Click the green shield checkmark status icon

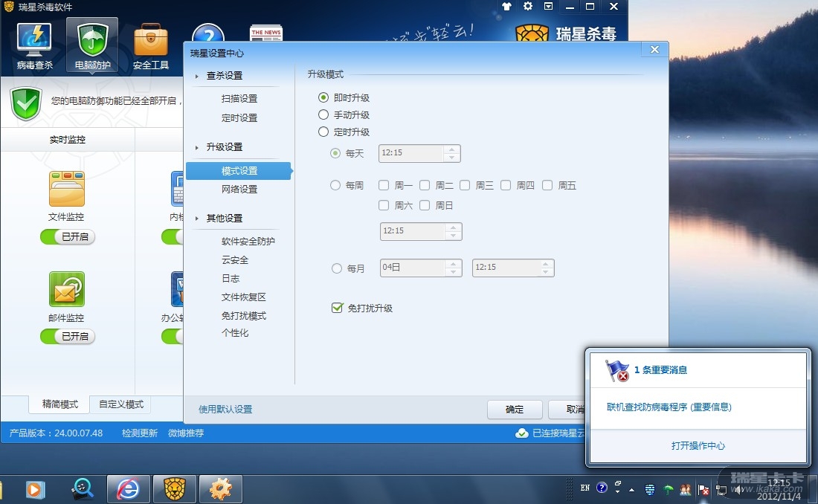click(25, 103)
